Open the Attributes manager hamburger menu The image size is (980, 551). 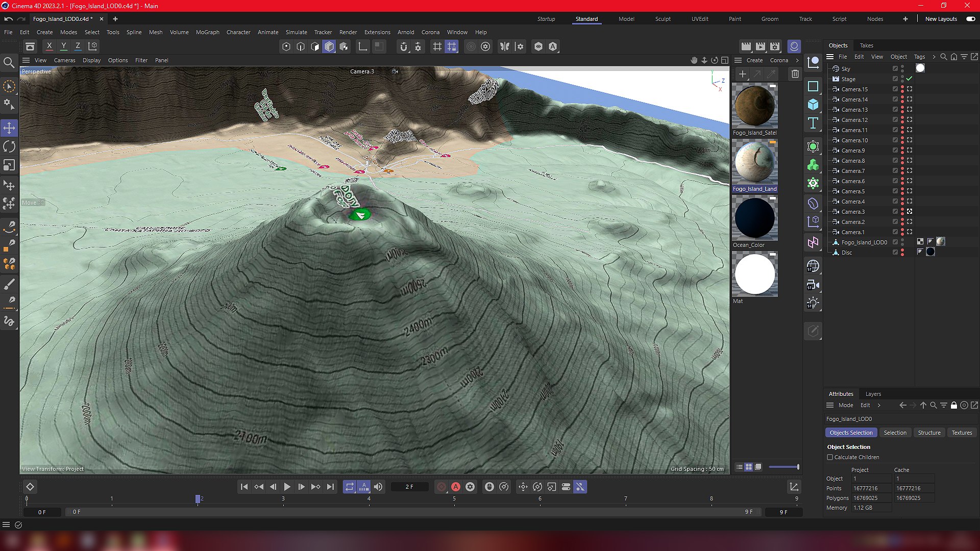(830, 405)
